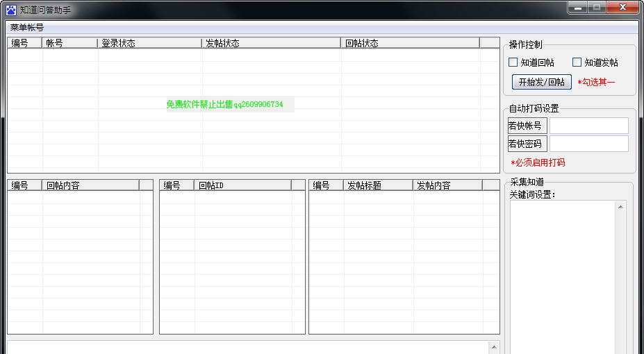Check the 知道回帖 checkbox
The image size is (644, 354).
[x=513, y=62]
